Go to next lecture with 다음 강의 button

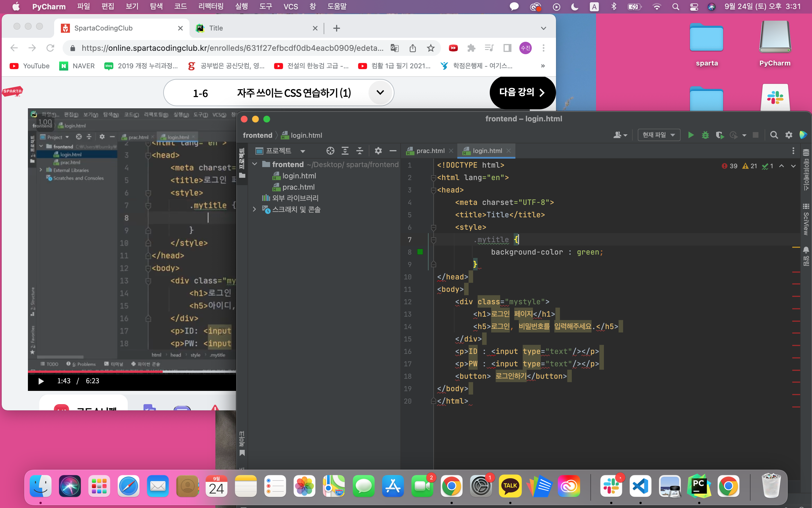pyautogui.click(x=522, y=92)
